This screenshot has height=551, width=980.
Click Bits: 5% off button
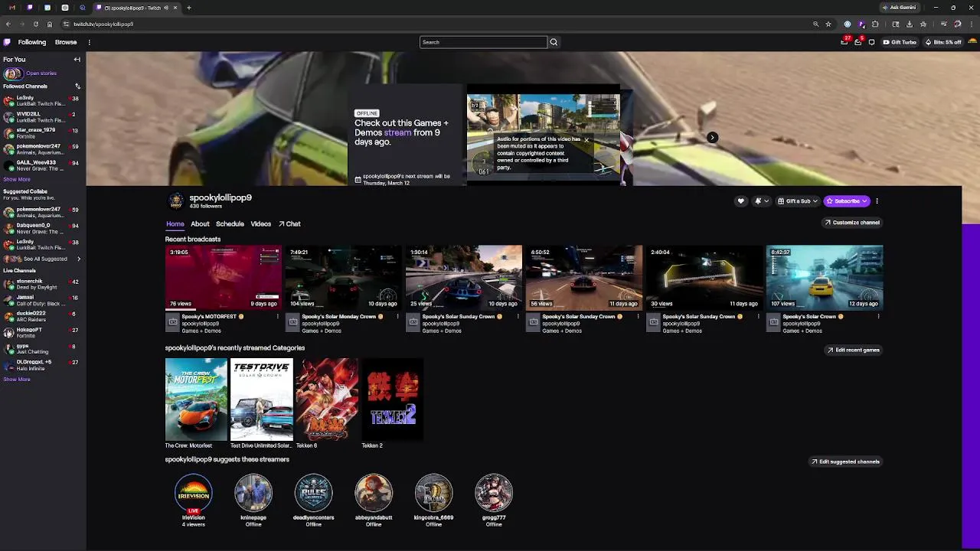click(943, 42)
